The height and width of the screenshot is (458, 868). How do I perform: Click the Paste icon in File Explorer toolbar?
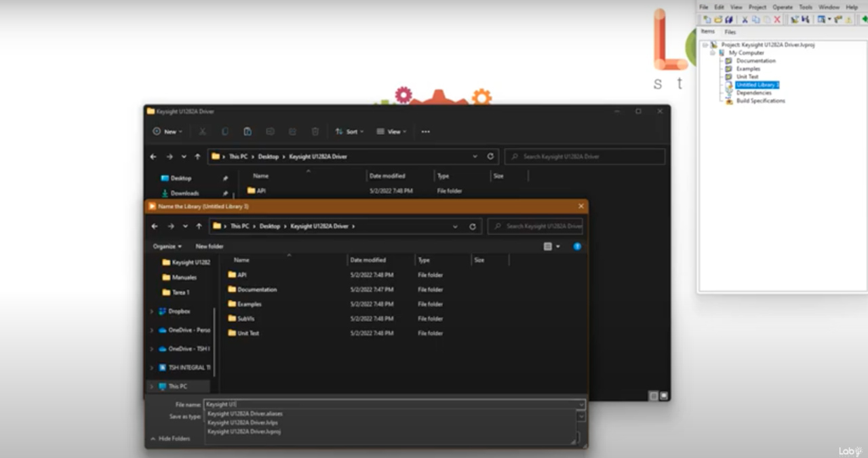pos(248,132)
